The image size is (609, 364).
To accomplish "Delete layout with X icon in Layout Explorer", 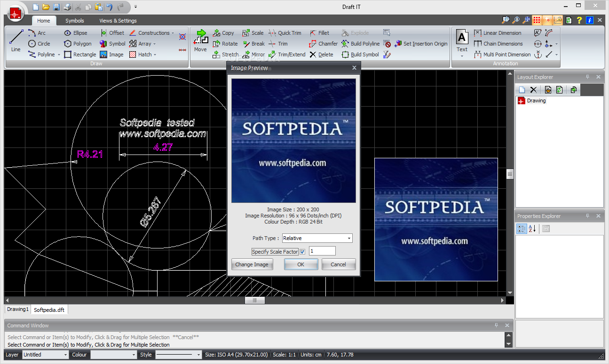I will click(x=533, y=90).
